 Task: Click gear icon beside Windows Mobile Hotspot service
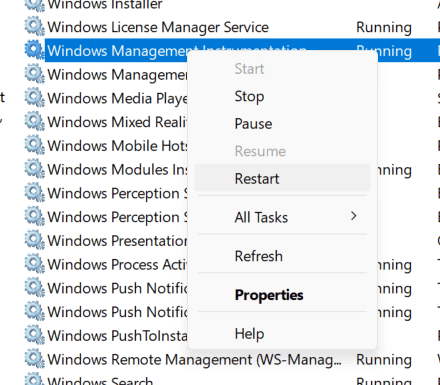[34, 145]
